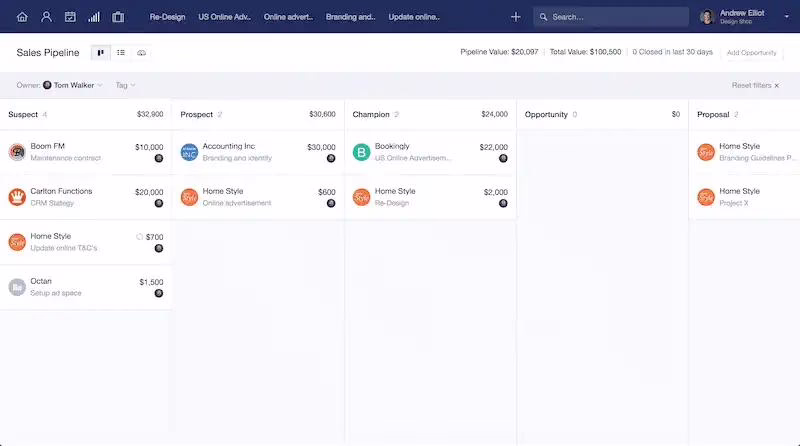Click the spinner icon beside $700
The image size is (800, 446).
[x=139, y=237]
